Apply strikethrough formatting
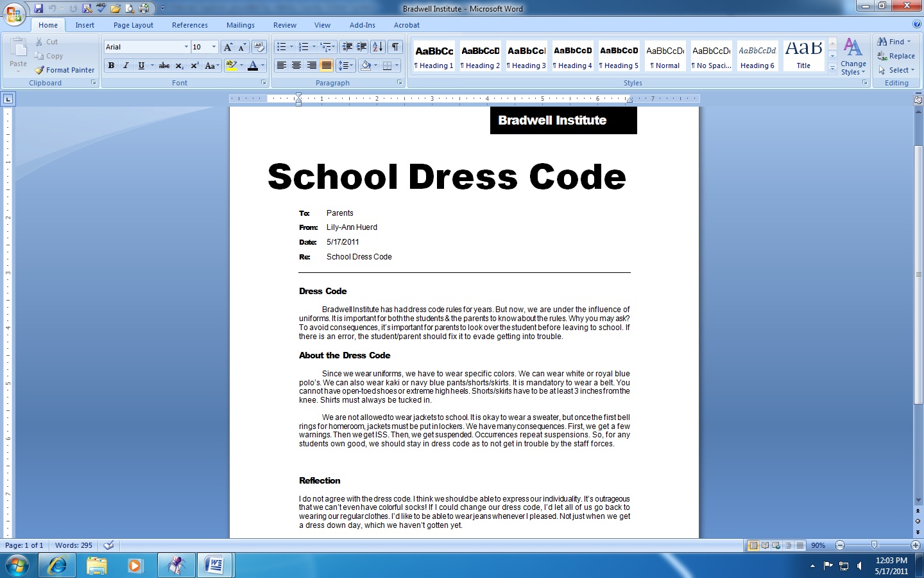The width and height of the screenshot is (924, 578). coord(164,66)
